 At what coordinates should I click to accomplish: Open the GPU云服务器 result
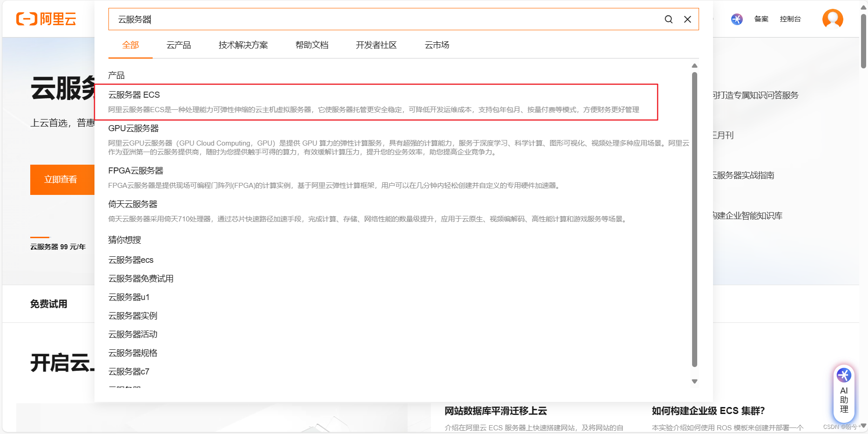pyautogui.click(x=134, y=128)
